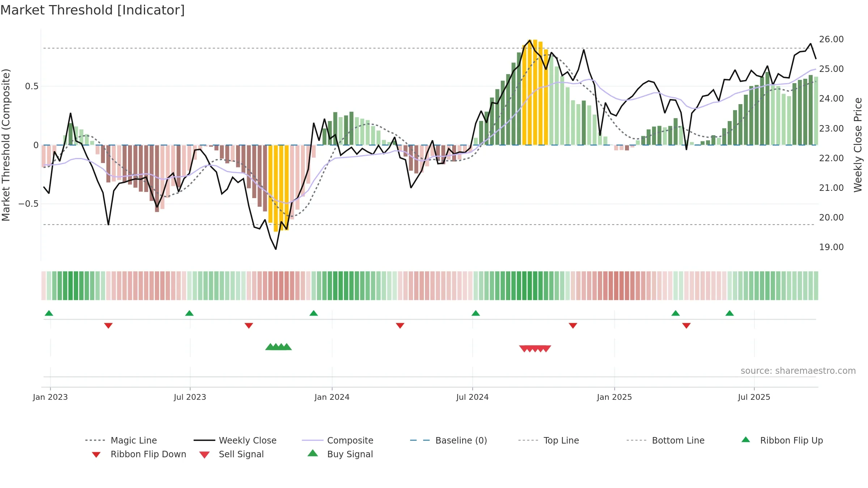Image resolution: width=868 pixels, height=488 pixels.
Task: Toggle the Ribbon Flip Down legend entry
Action: (139, 454)
